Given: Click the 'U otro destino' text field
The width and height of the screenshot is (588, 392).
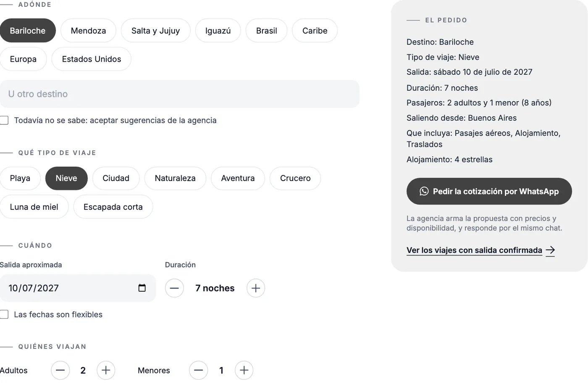Looking at the screenshot, I should coord(180,94).
